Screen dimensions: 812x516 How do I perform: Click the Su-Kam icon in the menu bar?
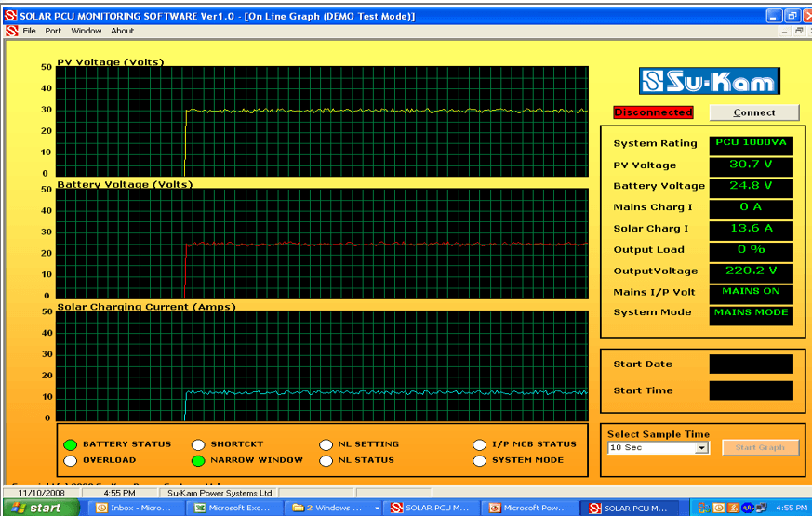[x=11, y=31]
